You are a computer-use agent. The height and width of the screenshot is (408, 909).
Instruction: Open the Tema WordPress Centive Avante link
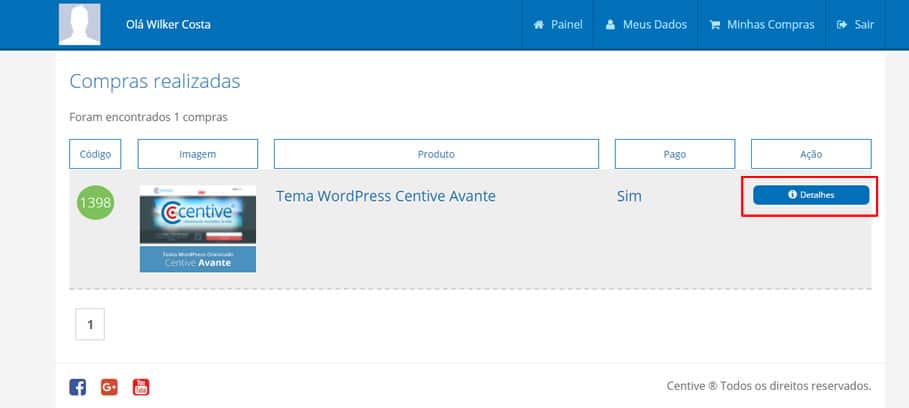coord(386,196)
